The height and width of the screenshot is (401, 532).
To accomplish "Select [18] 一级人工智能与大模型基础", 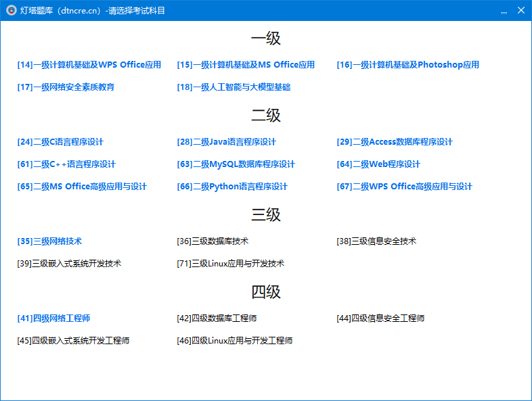I will pyautogui.click(x=234, y=87).
